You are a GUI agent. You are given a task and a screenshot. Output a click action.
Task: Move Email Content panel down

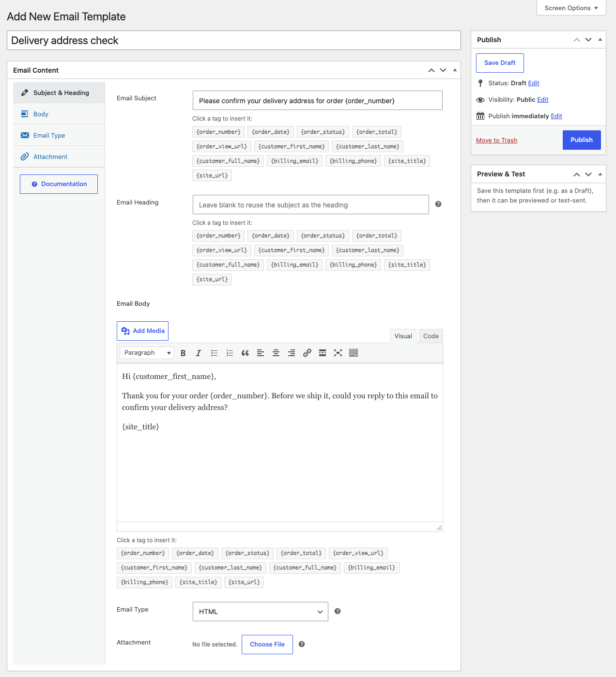pyautogui.click(x=443, y=70)
